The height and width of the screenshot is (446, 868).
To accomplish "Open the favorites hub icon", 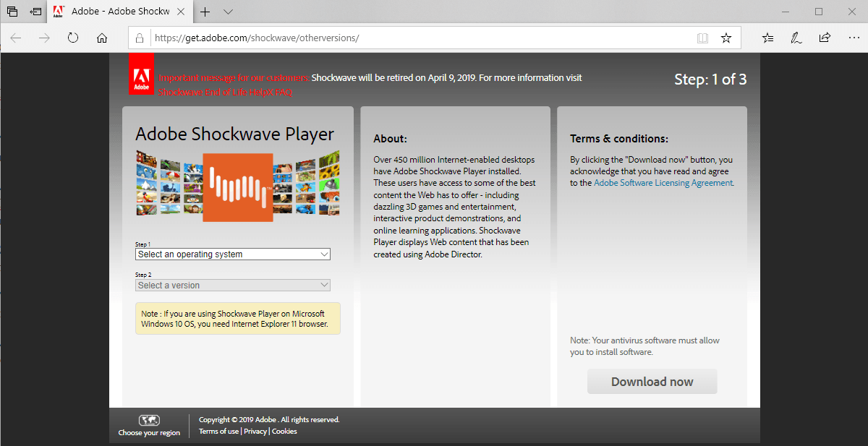I will point(767,38).
